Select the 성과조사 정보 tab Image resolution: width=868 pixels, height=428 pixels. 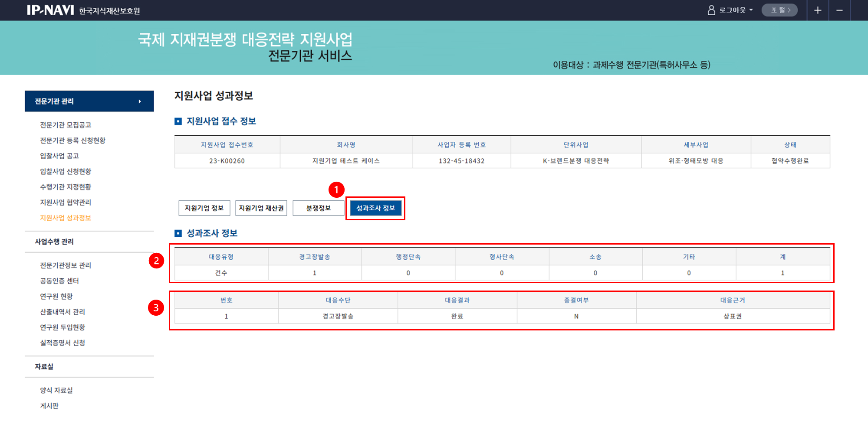(x=375, y=208)
